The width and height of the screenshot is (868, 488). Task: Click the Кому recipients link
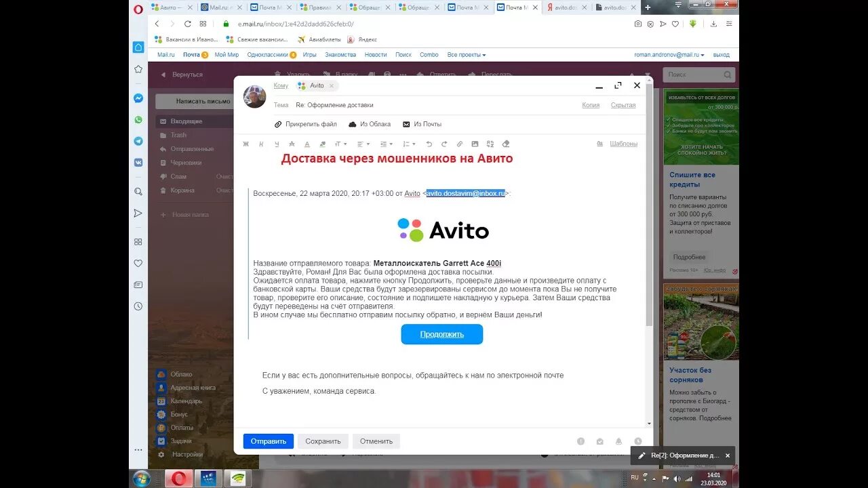click(281, 85)
